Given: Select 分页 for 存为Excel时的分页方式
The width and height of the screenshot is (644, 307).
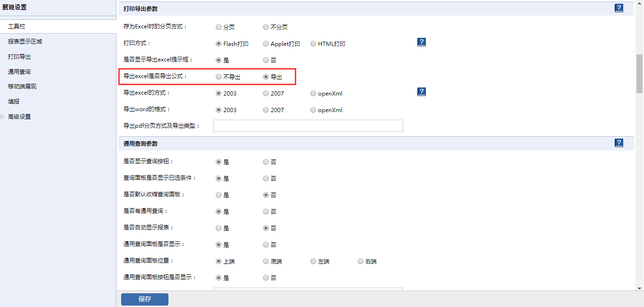Looking at the screenshot, I should pos(219,27).
